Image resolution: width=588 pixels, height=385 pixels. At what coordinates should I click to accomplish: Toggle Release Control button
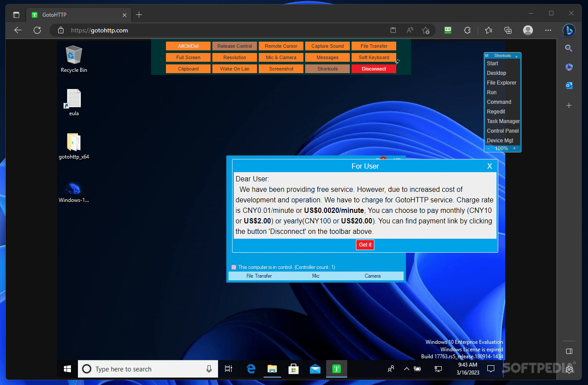[x=235, y=46]
